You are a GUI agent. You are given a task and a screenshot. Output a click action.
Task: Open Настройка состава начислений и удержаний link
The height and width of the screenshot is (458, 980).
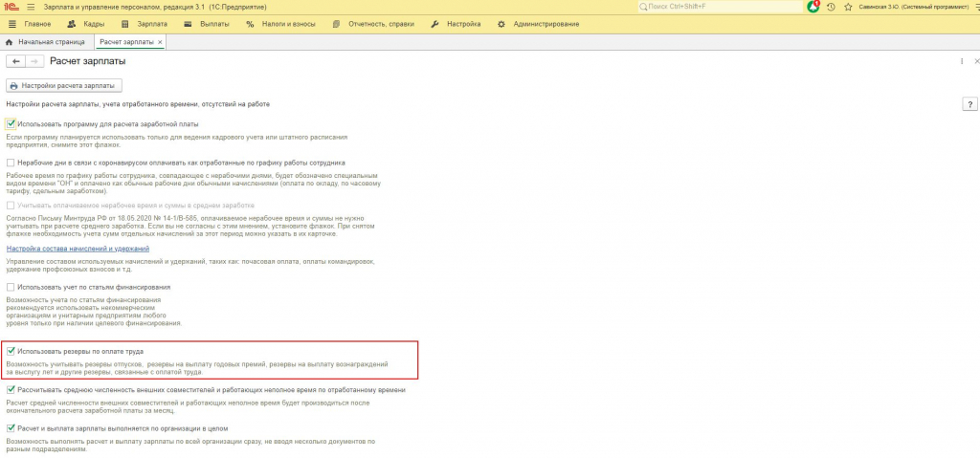[78, 249]
